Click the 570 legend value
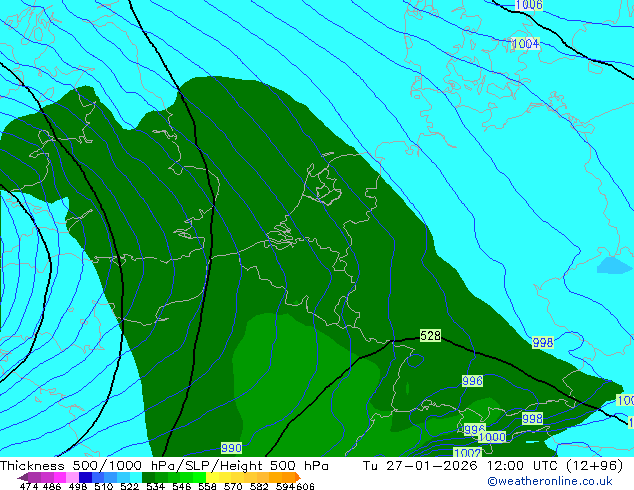Screen dimensions: 634x490 (233, 486)
